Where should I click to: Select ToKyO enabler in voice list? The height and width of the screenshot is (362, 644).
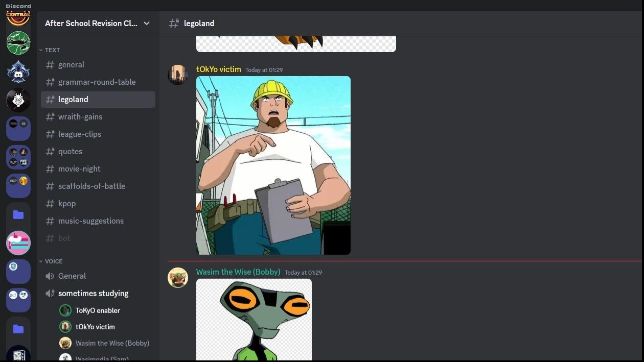click(98, 310)
